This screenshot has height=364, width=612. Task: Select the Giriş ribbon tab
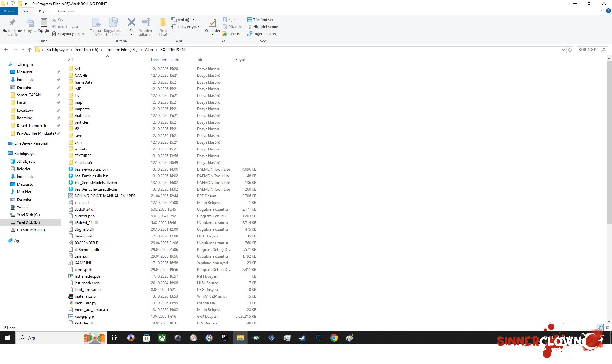pos(26,11)
